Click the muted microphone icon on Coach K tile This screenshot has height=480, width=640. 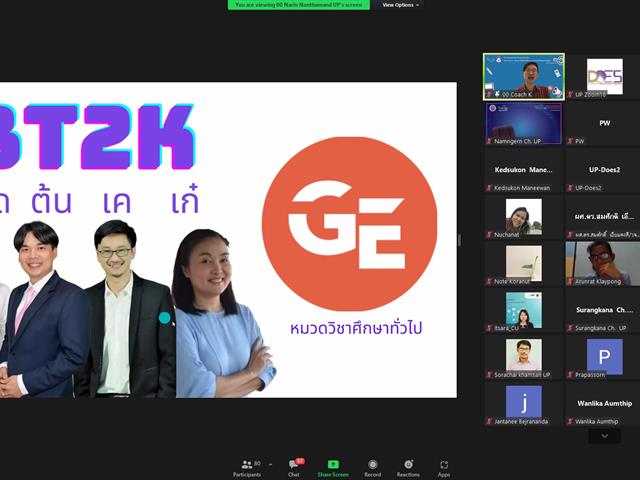[489, 94]
